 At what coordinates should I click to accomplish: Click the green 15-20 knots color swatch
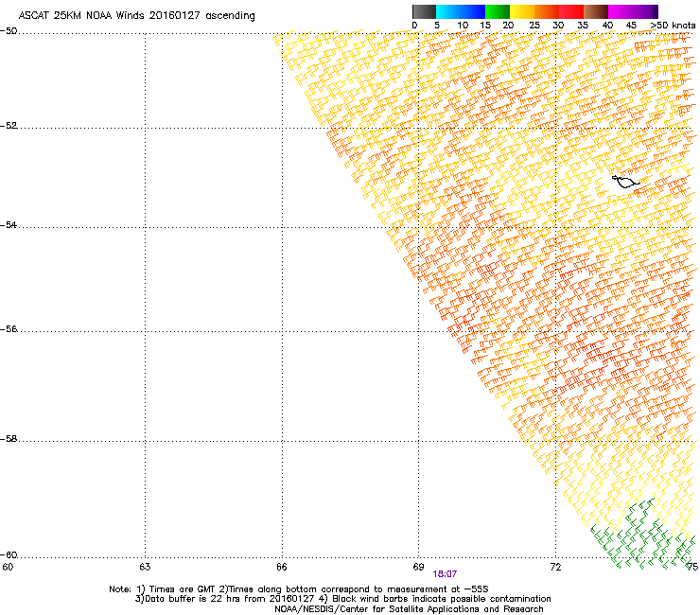pyautogui.click(x=498, y=11)
